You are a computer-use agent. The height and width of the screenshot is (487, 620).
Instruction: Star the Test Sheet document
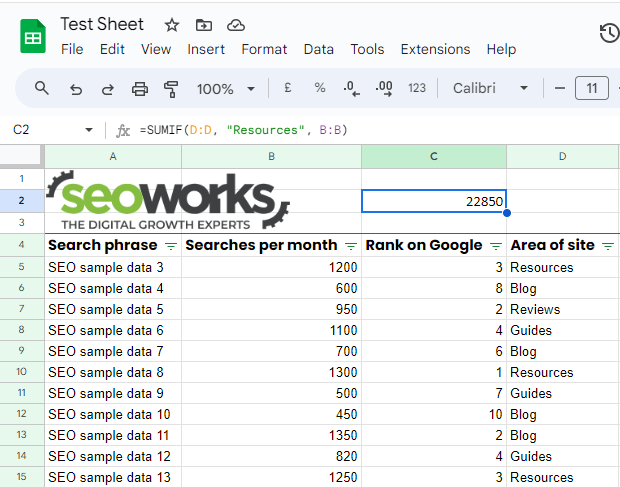point(172,25)
